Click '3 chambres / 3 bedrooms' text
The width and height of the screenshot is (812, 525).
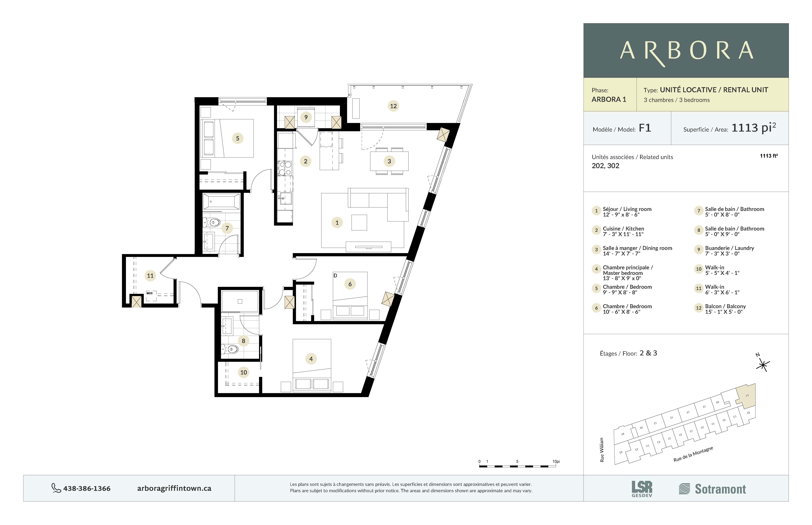point(677,100)
